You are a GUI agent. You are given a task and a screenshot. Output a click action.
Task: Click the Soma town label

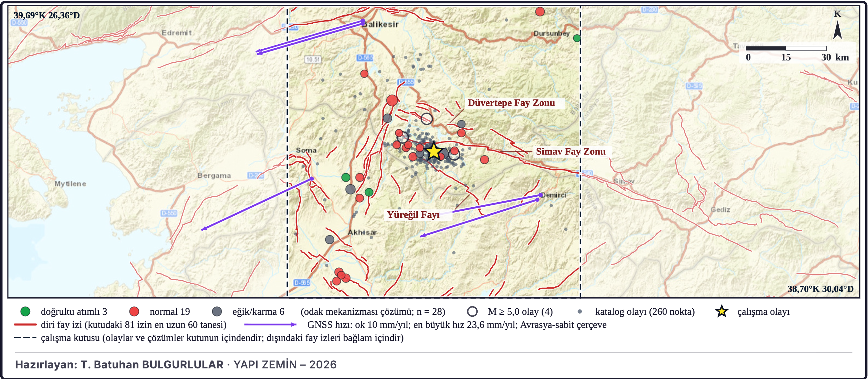[x=306, y=150]
